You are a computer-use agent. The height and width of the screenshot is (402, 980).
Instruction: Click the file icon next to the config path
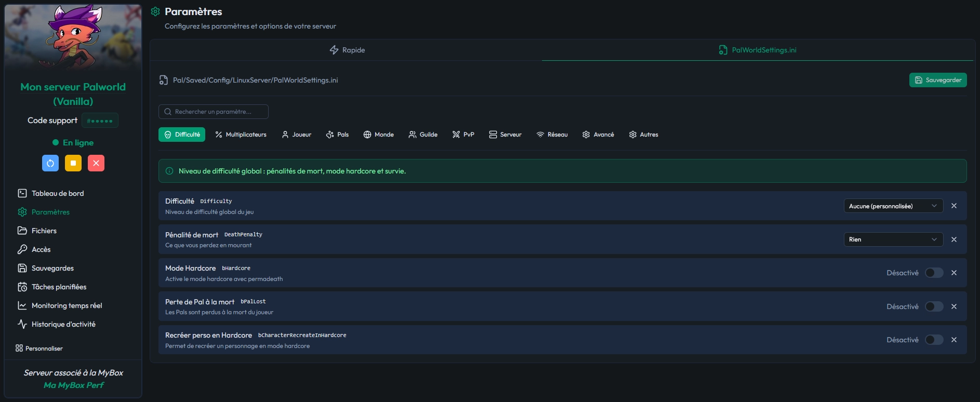point(164,80)
